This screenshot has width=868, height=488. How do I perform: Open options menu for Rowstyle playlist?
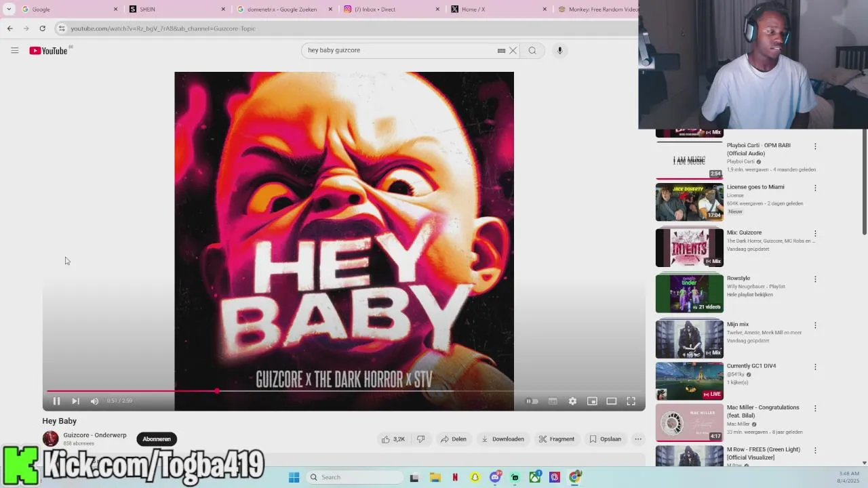pos(815,279)
